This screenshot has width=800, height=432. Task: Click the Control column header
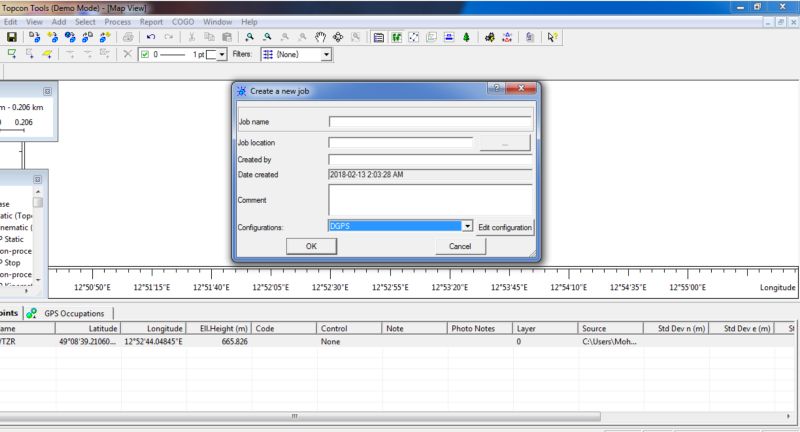pos(349,328)
